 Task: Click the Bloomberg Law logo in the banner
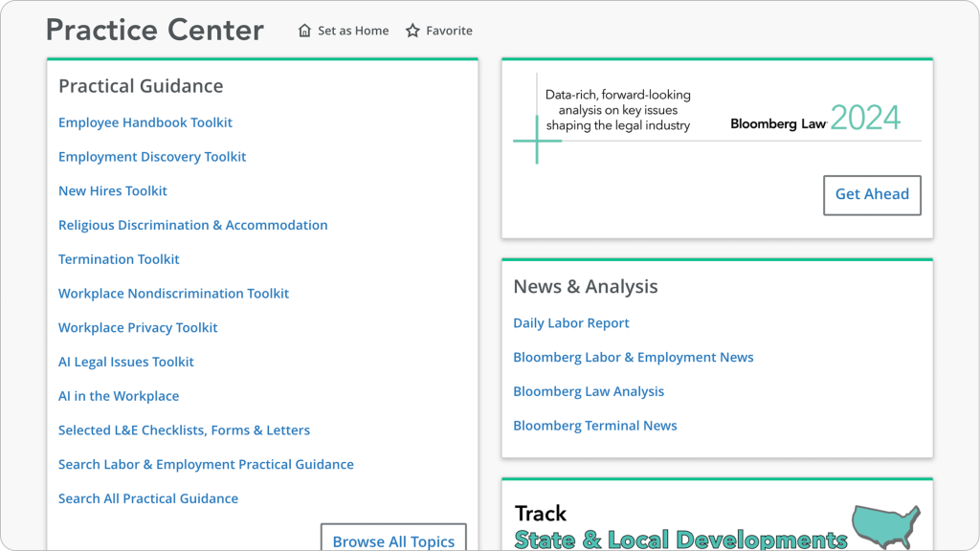(777, 123)
